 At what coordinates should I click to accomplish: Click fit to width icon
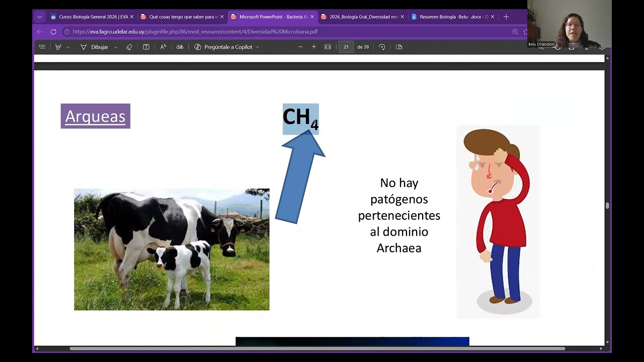tap(328, 47)
